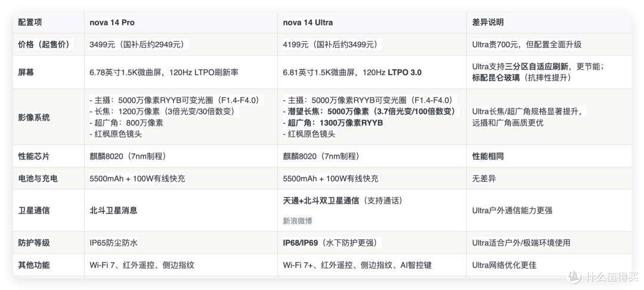Select the 'nova 14 Pro' column header
Screen dimensions: 644x290
(112, 23)
